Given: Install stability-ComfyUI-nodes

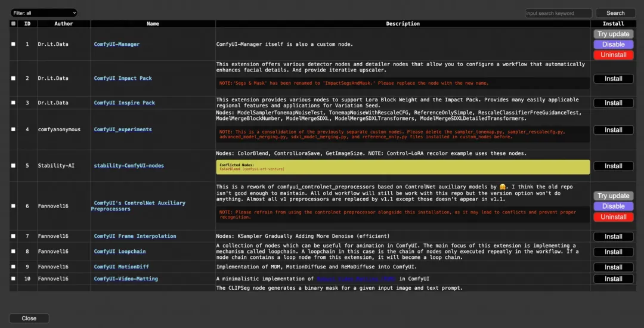Looking at the screenshot, I should pos(613,166).
